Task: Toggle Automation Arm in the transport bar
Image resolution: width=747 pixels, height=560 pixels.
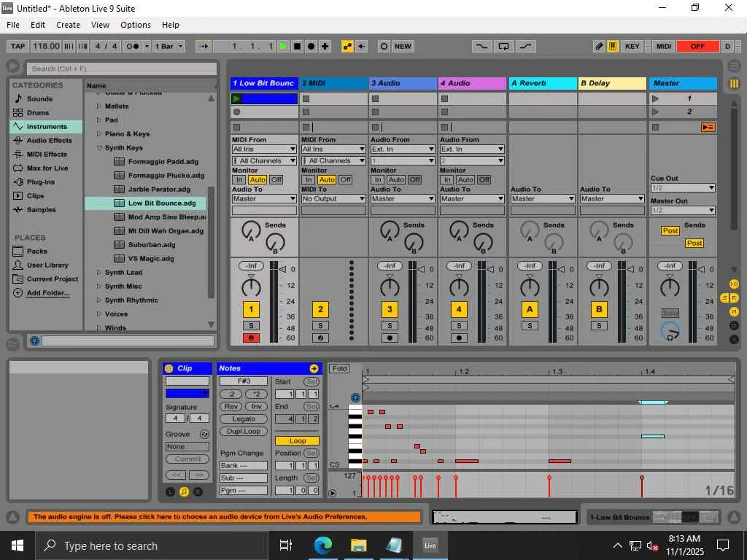Action: tap(347, 46)
